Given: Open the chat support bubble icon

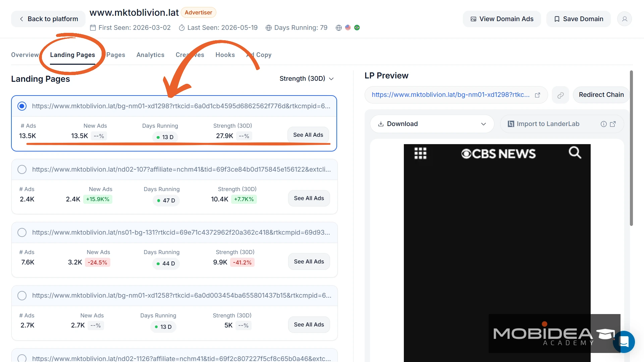Looking at the screenshot, I should 624,342.
